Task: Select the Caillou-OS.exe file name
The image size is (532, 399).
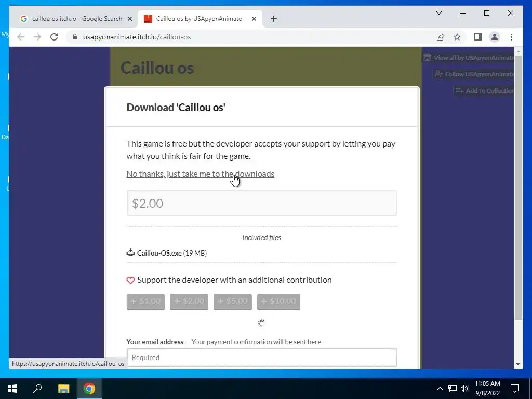Action: (159, 253)
